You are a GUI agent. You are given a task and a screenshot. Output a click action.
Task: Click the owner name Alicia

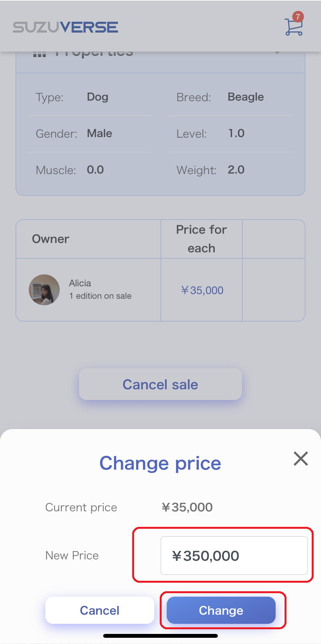coord(80,283)
